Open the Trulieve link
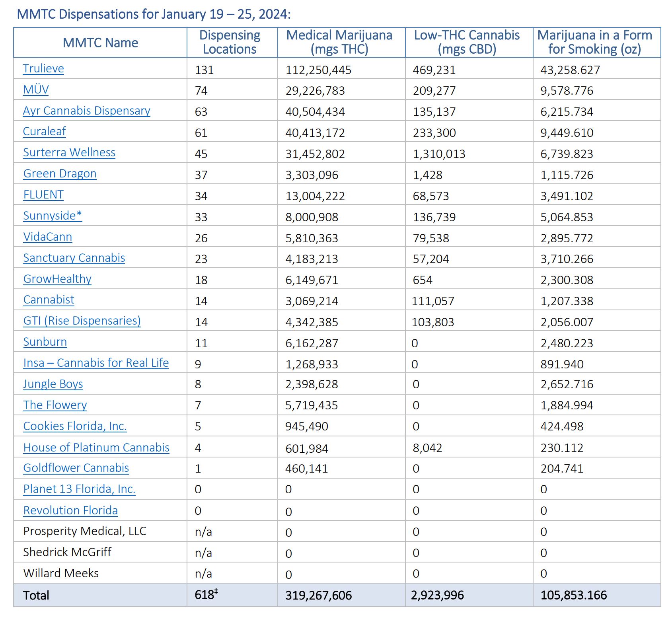 (x=43, y=68)
